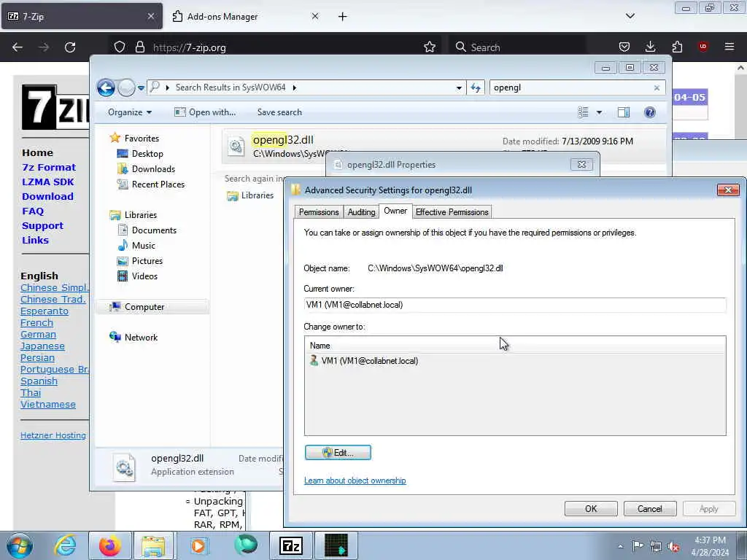Expand Explorer address bar history dropdown
The width and height of the screenshot is (747, 560).
click(459, 87)
